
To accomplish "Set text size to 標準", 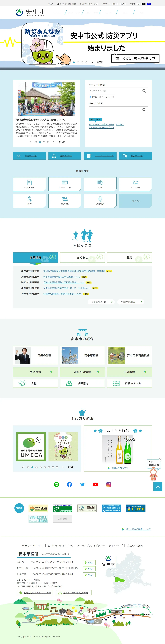I will coord(115,4).
